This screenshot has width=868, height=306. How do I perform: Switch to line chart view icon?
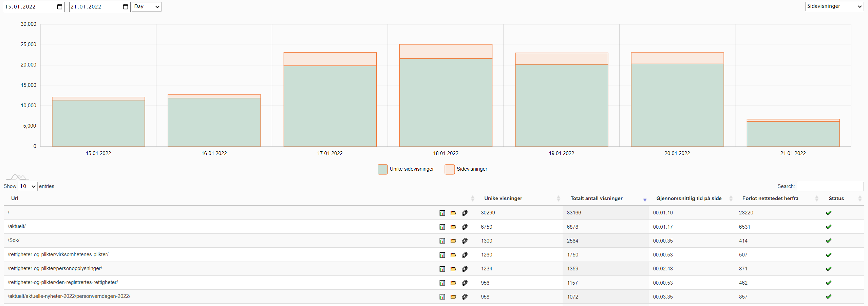click(x=18, y=177)
